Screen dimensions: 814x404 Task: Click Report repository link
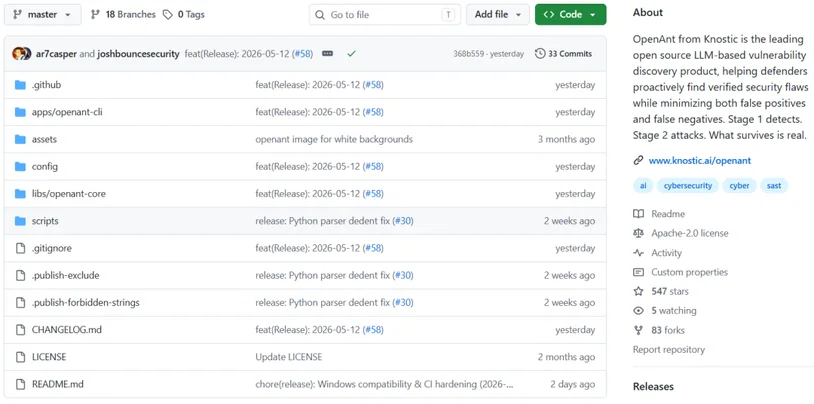669,349
